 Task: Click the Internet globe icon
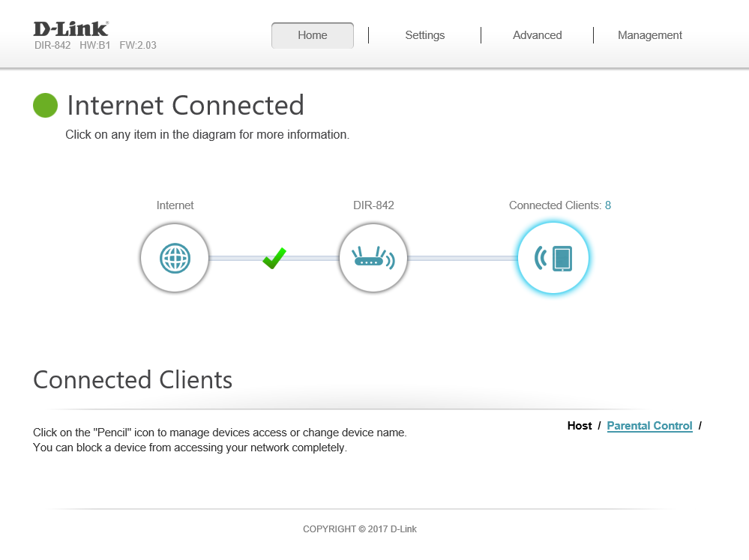pos(175,259)
